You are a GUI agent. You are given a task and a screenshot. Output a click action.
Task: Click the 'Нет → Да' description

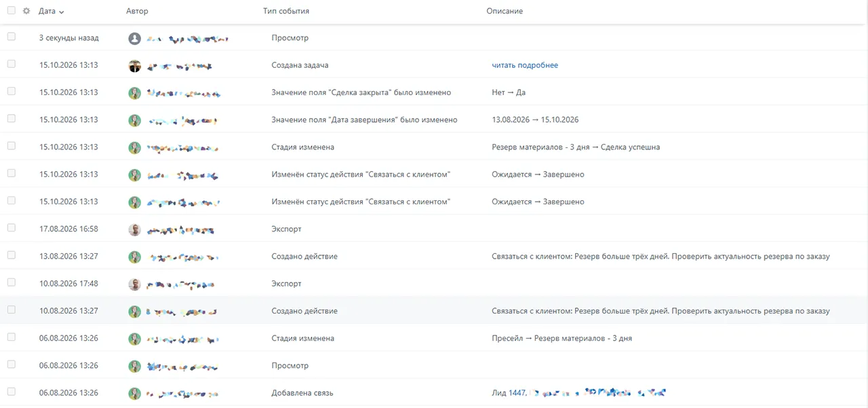click(509, 92)
